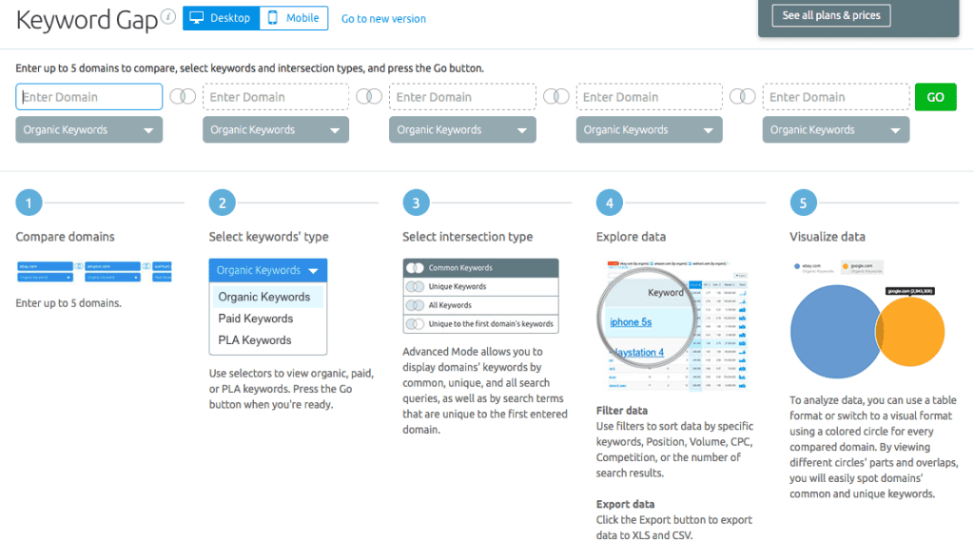Switch to the Desktop tab
974x560 pixels.
pyautogui.click(x=221, y=18)
